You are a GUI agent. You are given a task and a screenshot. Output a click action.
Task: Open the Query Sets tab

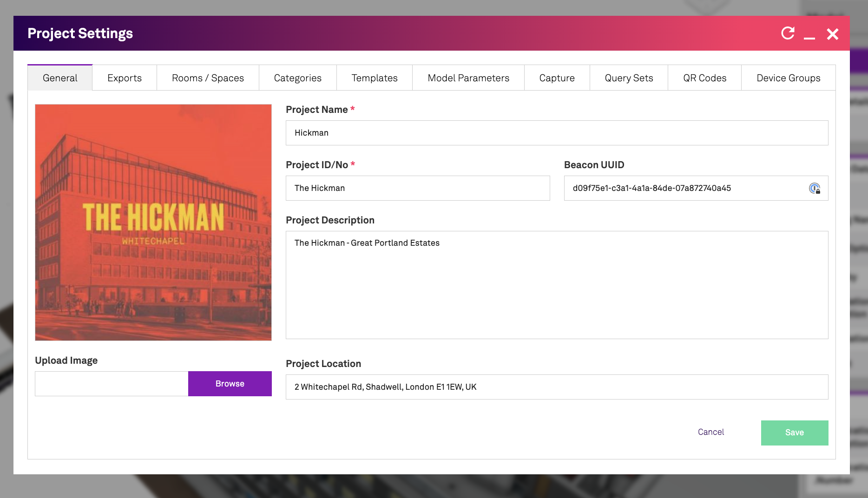tap(629, 78)
